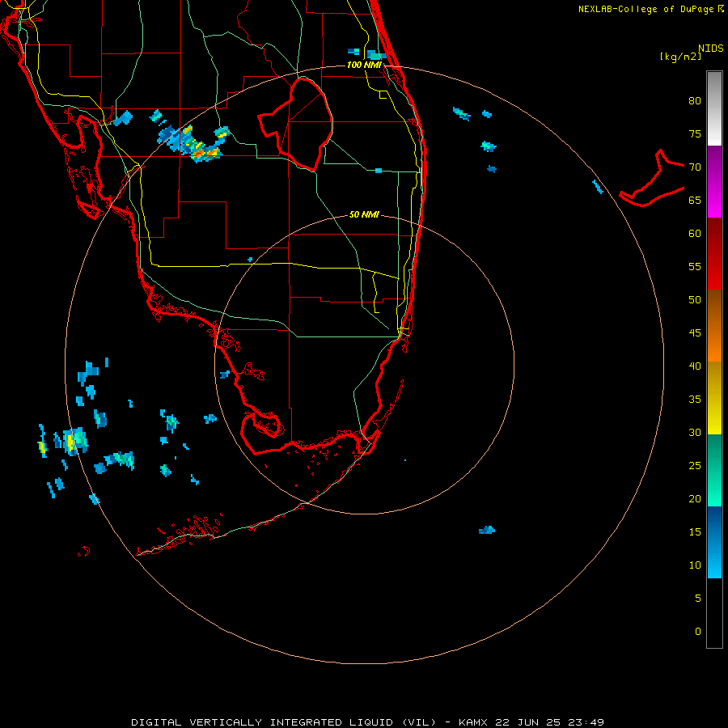Click the legend value 60
Viewport: 728px width, 728px height.
[695, 234]
